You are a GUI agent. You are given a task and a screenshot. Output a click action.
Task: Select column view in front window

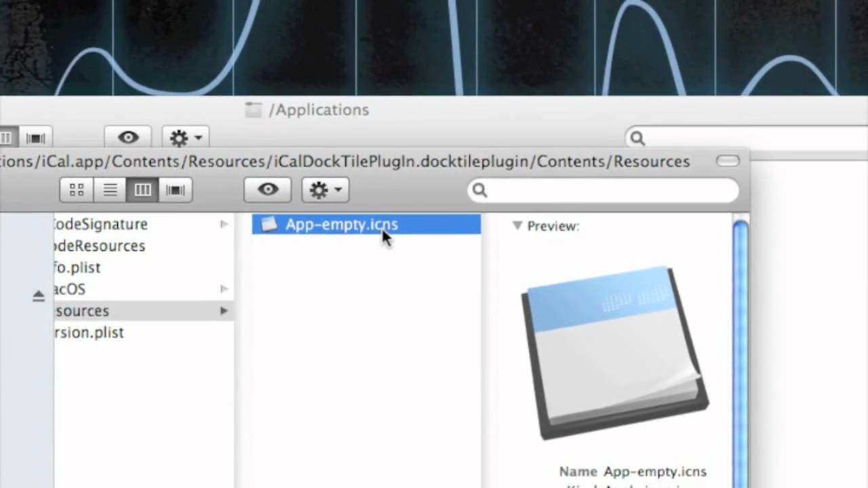142,190
